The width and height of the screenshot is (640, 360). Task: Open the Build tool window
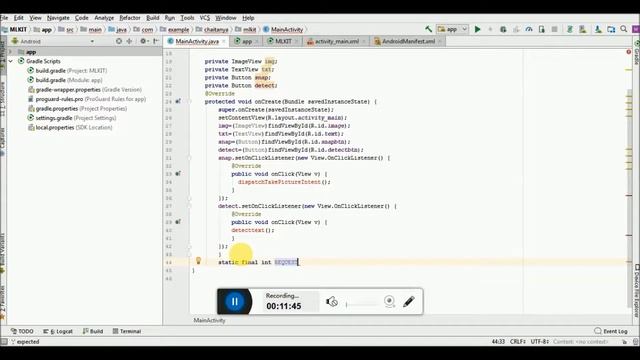click(x=93, y=331)
